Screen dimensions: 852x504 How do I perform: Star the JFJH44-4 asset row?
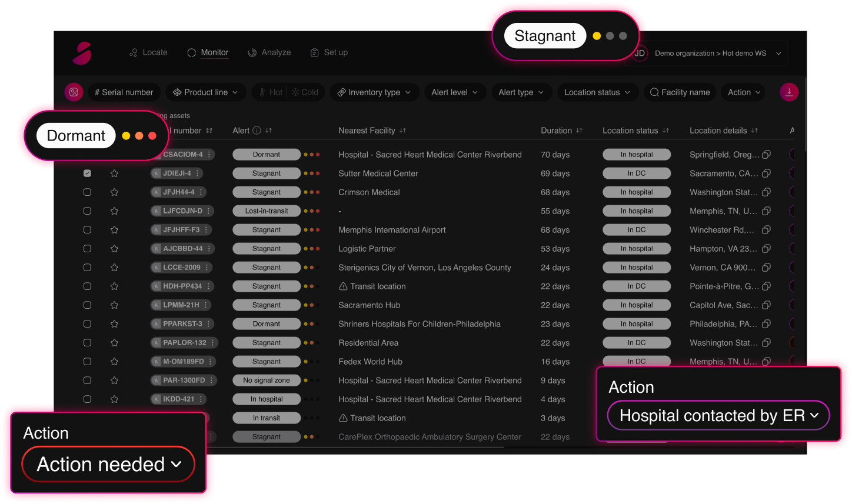pos(114,192)
